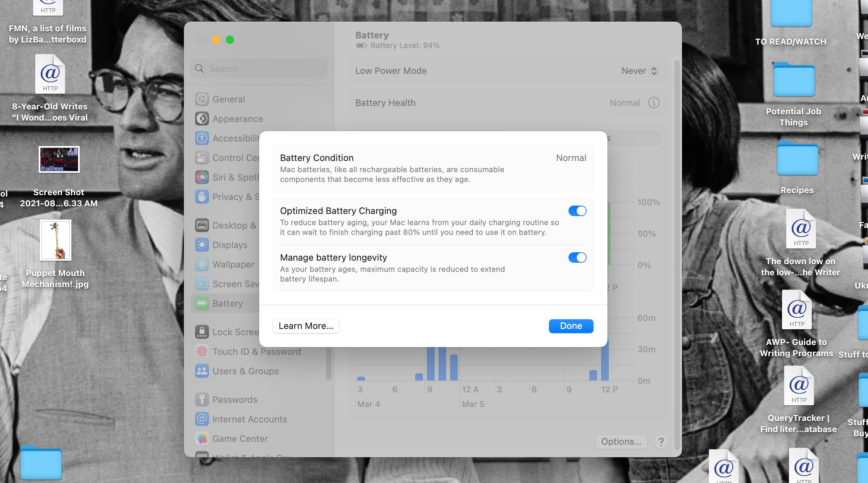The image size is (868, 483).
Task: Turn off Manage battery longevity switch
Action: (x=577, y=258)
